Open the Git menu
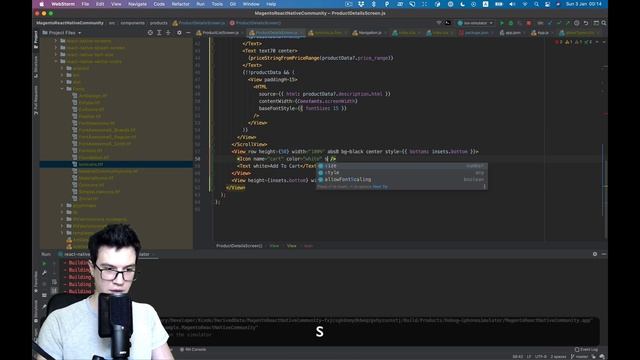Image resolution: width=640 pixels, height=360 pixels. (x=233, y=4)
